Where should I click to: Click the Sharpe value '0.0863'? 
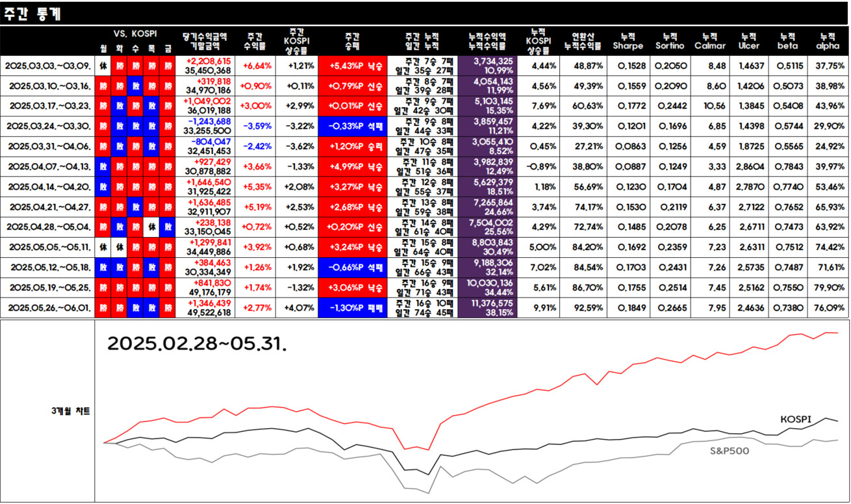click(x=631, y=146)
